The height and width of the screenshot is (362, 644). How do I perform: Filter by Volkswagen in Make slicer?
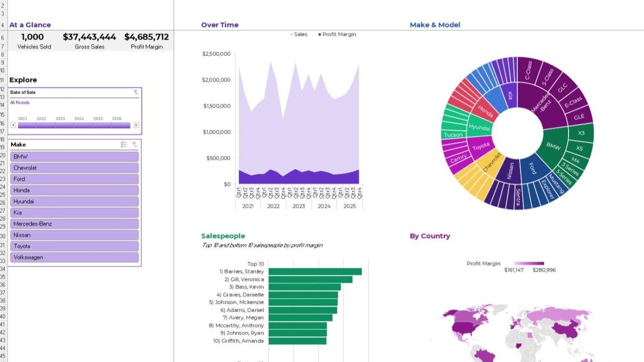[74, 257]
